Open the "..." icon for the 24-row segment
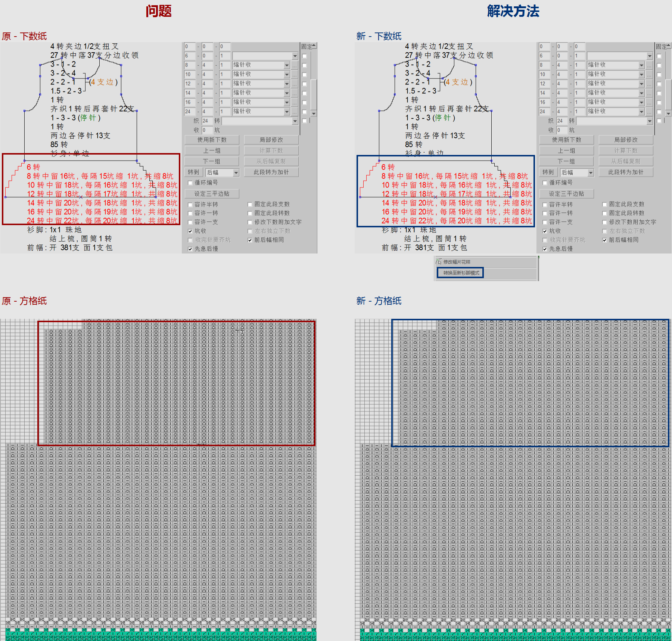672x641 pixels. click(x=294, y=113)
